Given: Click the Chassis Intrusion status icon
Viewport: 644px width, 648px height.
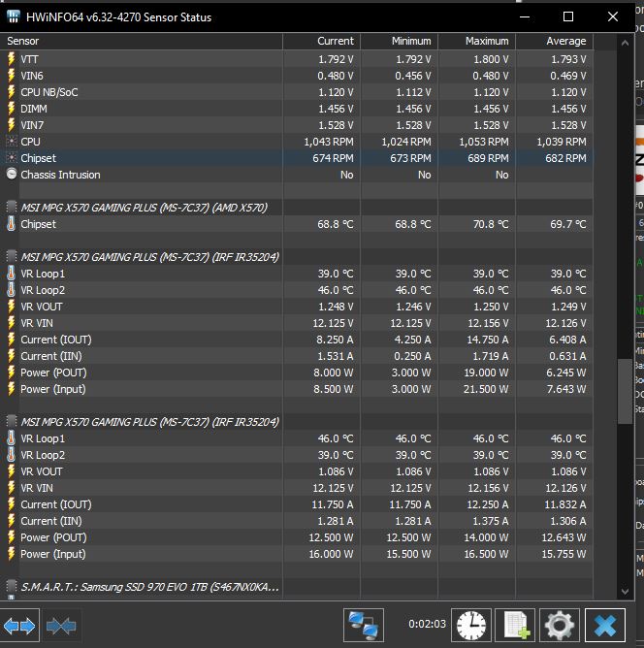Looking at the screenshot, I should pyautogui.click(x=12, y=174).
